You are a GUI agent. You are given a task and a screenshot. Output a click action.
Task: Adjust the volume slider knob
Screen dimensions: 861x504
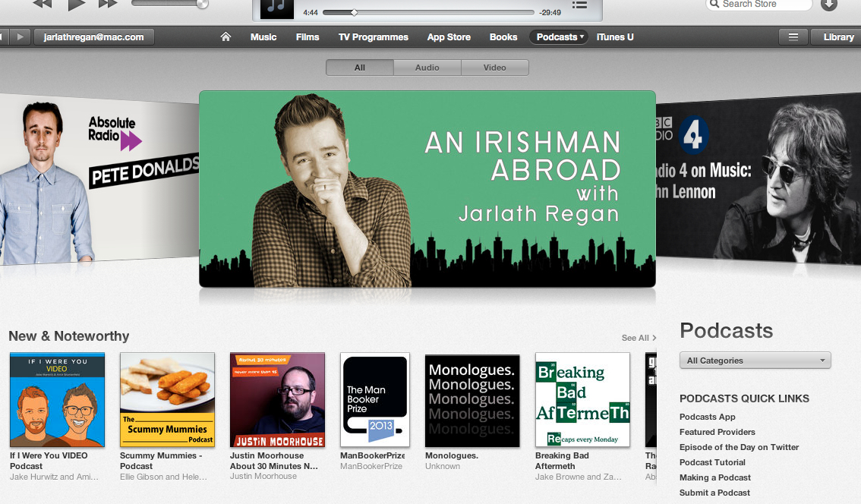(x=202, y=4)
